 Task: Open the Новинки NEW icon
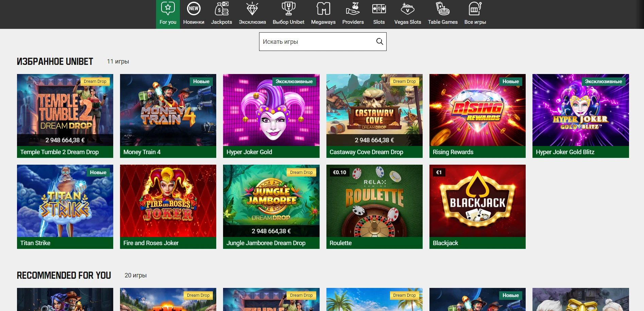(x=194, y=9)
